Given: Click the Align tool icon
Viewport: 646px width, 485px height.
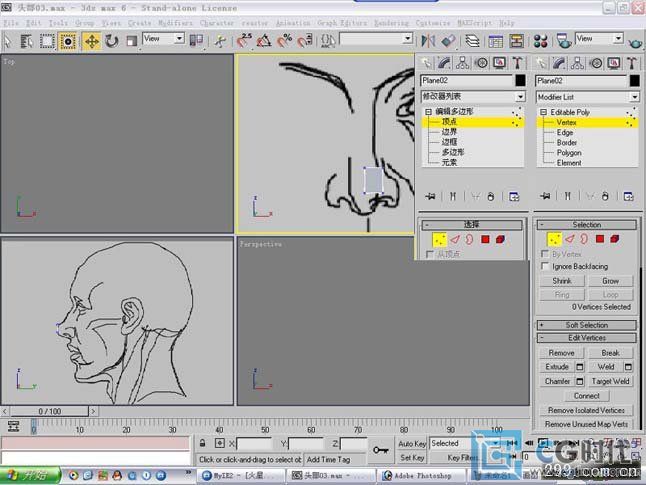Looking at the screenshot, I should tap(449, 41).
